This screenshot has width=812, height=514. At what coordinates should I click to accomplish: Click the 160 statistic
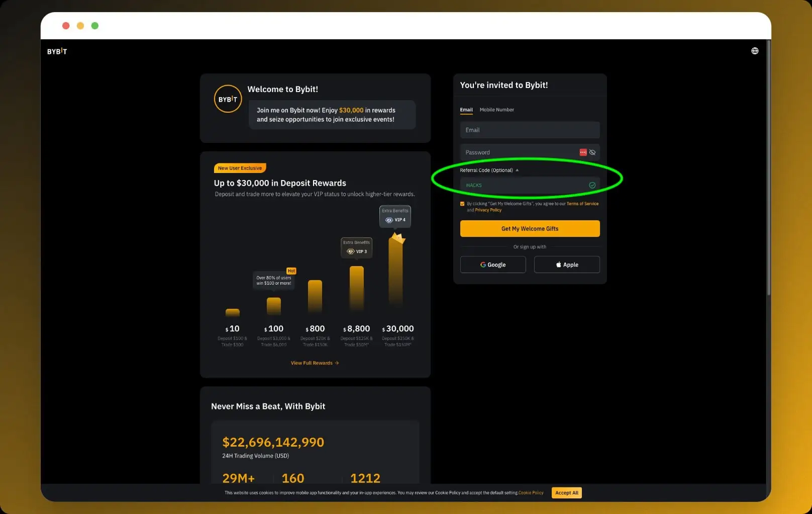click(x=293, y=478)
